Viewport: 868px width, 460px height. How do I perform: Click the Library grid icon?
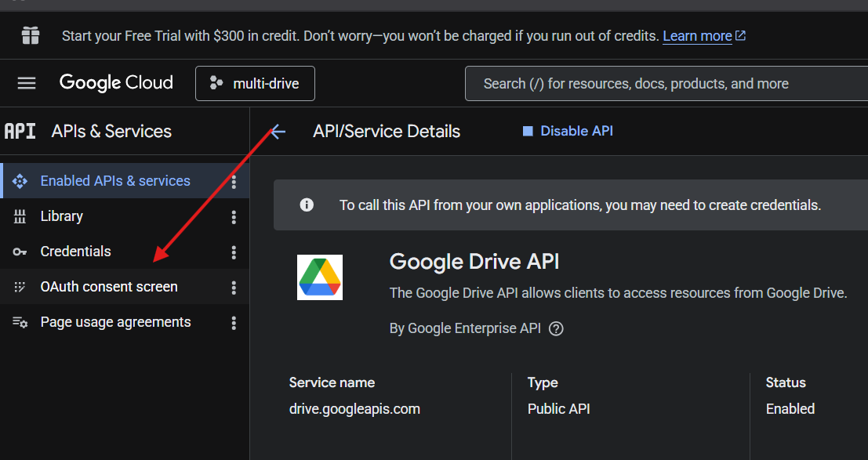[20, 216]
